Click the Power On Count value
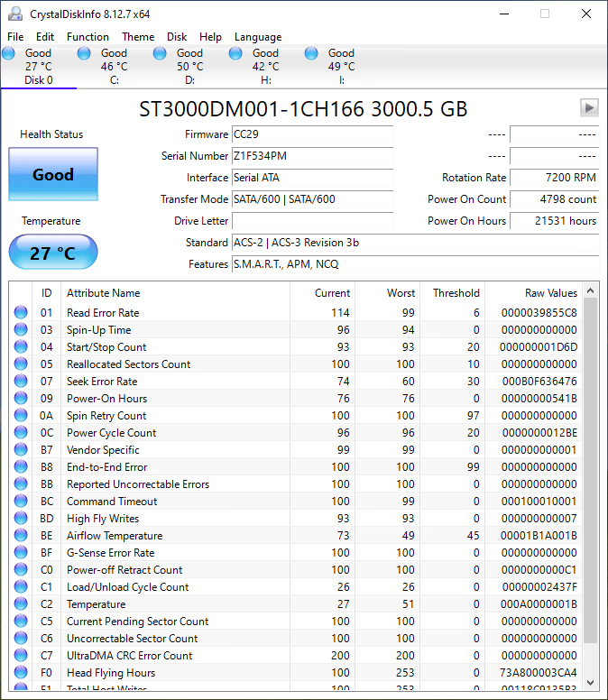Viewport: 608px width, 700px height. tap(554, 199)
